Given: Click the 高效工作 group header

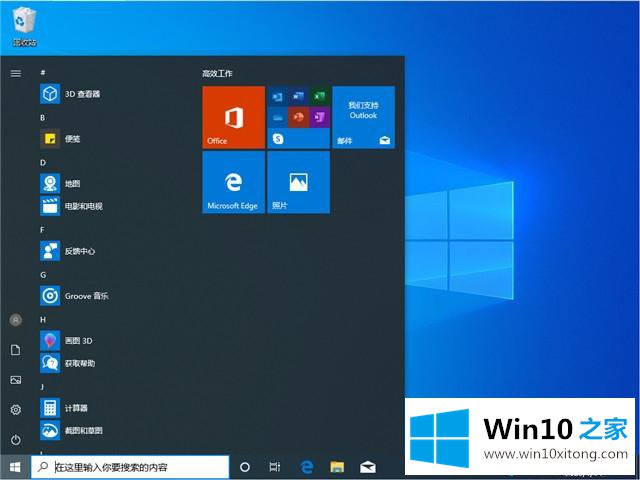Looking at the screenshot, I should pyautogui.click(x=217, y=73).
